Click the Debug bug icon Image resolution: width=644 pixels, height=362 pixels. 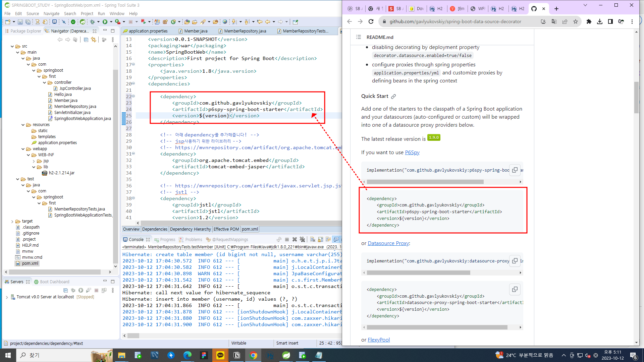(x=92, y=22)
